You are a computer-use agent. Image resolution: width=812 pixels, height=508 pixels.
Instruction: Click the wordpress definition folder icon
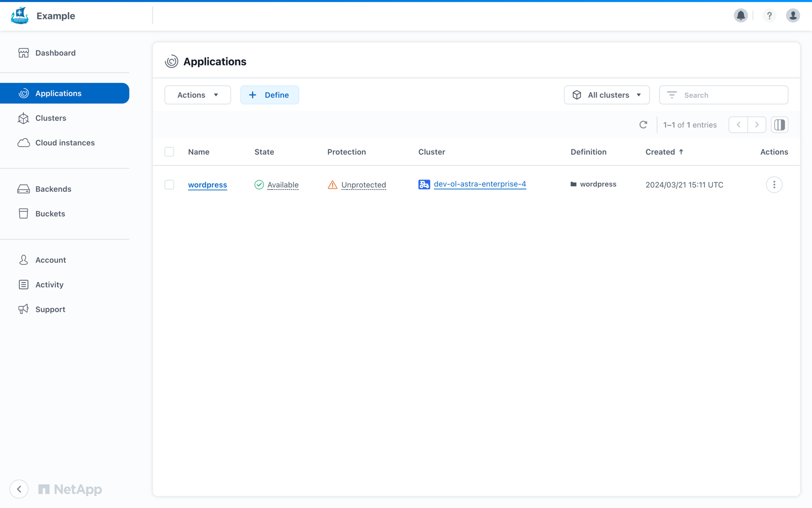(x=574, y=184)
